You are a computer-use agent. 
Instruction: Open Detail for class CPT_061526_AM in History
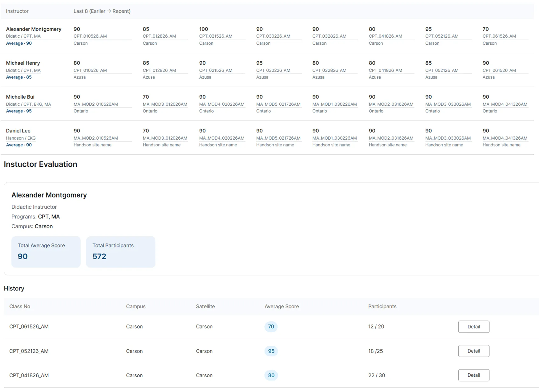click(x=473, y=327)
